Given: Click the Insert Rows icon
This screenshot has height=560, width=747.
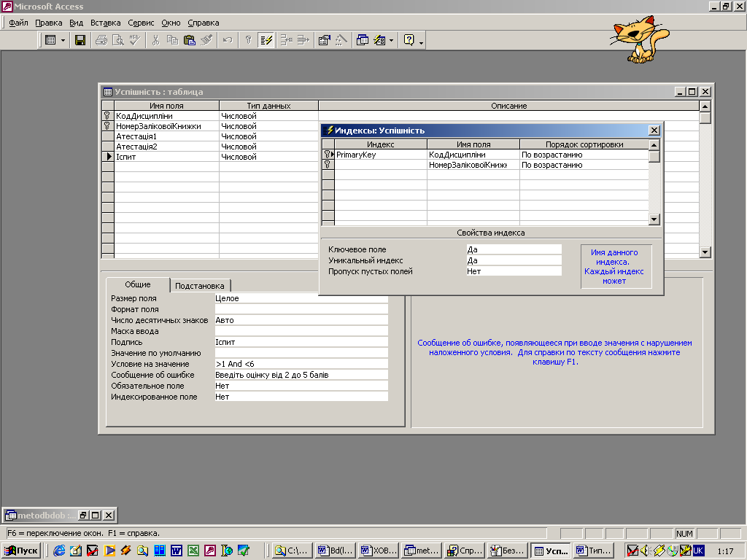Looking at the screenshot, I should click(x=286, y=41).
